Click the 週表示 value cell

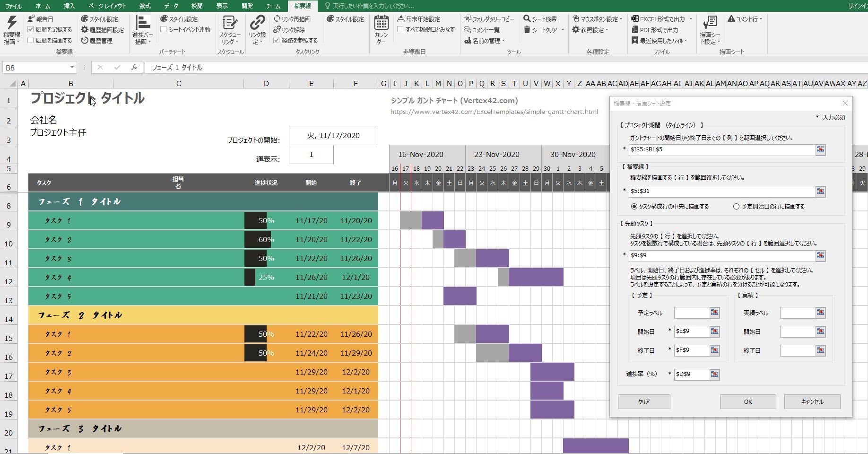click(x=311, y=155)
